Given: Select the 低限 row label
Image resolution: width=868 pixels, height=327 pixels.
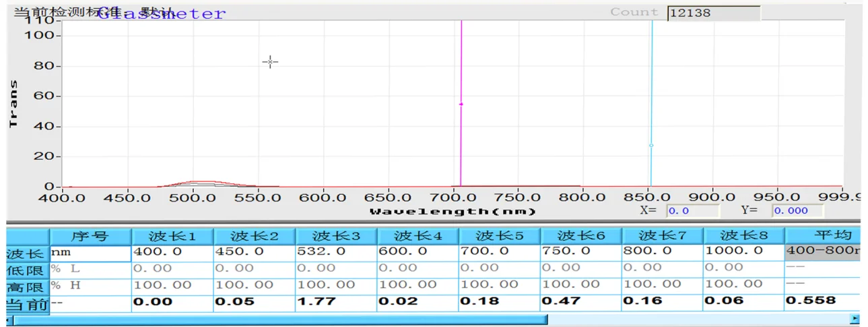Looking at the screenshot, I should tap(28, 270).
